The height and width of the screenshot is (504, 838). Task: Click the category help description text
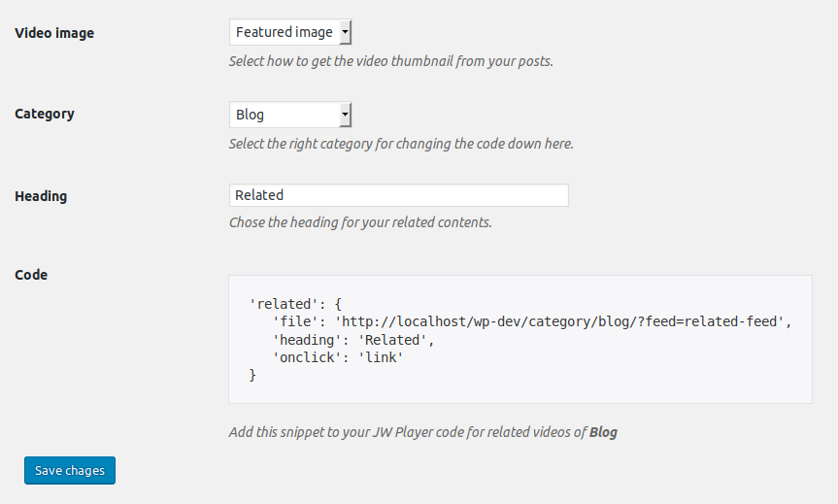click(401, 144)
